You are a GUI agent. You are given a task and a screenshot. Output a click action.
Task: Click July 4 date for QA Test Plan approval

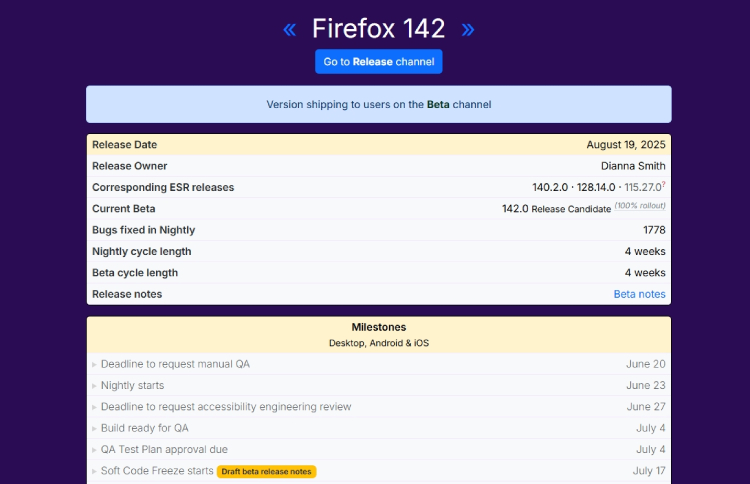point(651,450)
